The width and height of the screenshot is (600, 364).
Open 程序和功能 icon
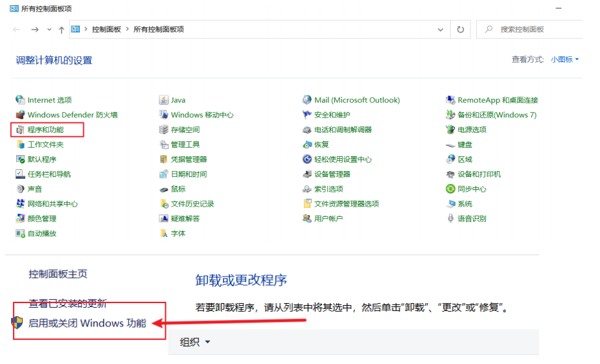point(20,130)
